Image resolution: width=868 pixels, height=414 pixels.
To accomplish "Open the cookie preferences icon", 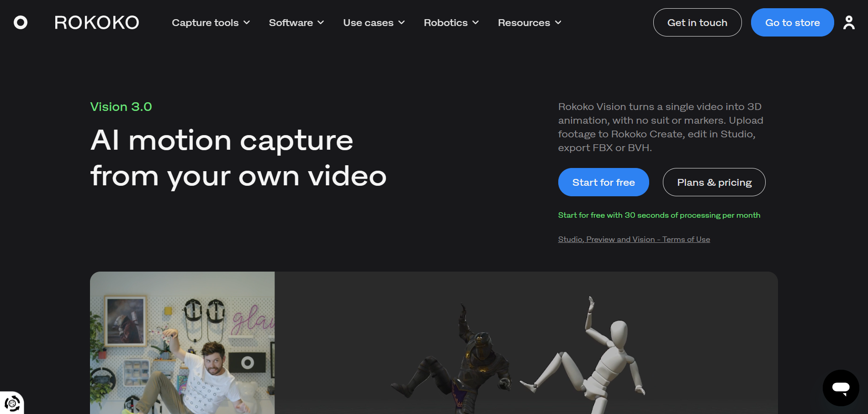I will point(12,403).
